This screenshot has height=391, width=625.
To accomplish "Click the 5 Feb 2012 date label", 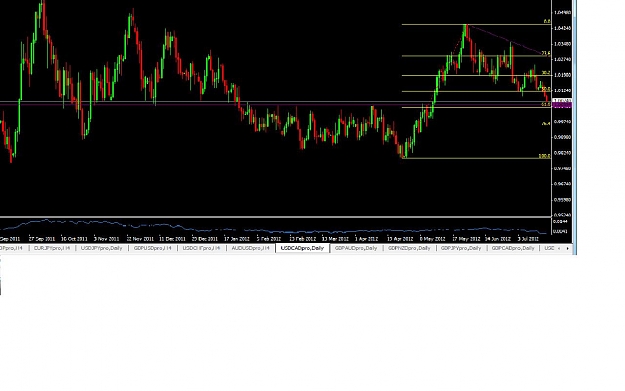I will [x=269, y=239].
